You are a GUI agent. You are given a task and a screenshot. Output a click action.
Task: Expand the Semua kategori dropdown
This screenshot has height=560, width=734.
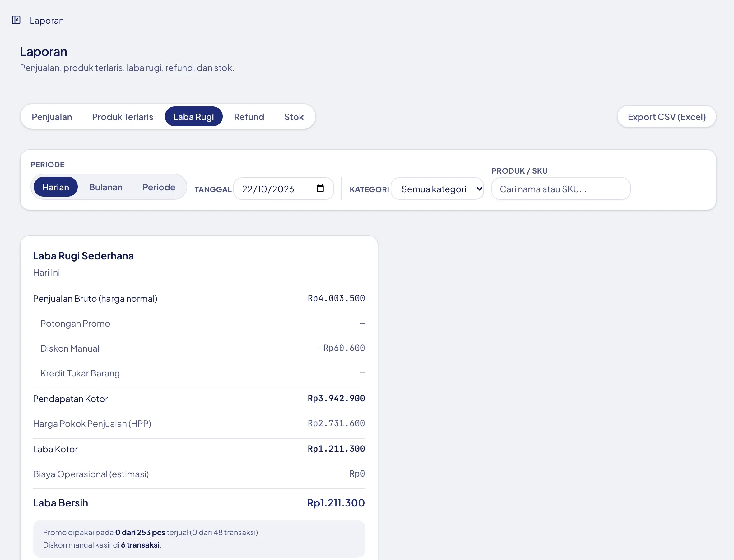(x=438, y=189)
